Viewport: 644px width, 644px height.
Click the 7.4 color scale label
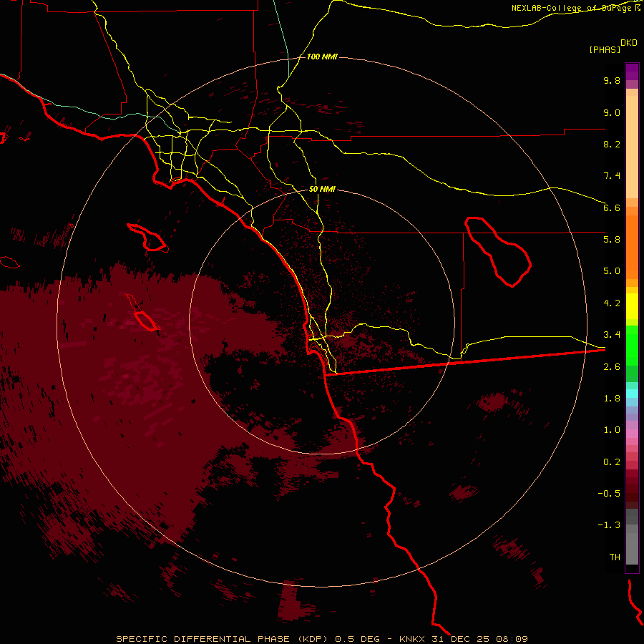[x=612, y=176]
